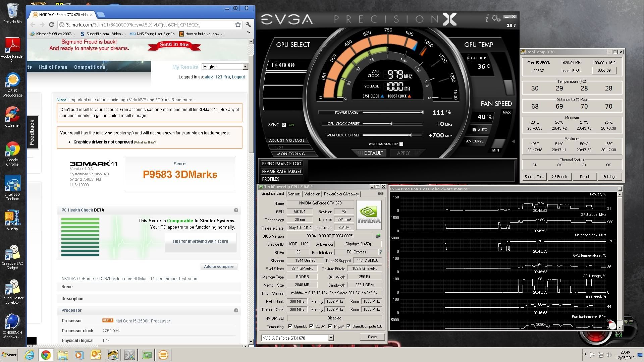This screenshot has height=362, width=644.
Task: Bookmark the 3dmark page with star
Action: (238, 24)
